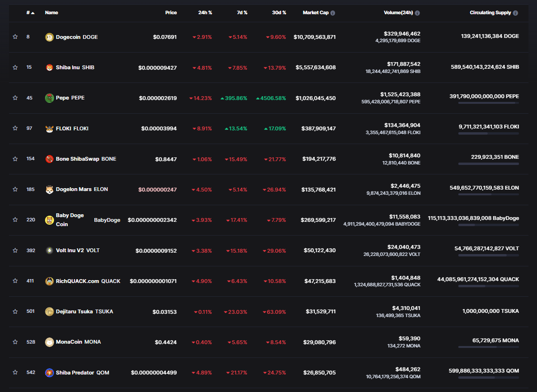Image resolution: width=537 pixels, height=392 pixels.
Task: Click the MonaCoin logo
Action: pos(49,342)
